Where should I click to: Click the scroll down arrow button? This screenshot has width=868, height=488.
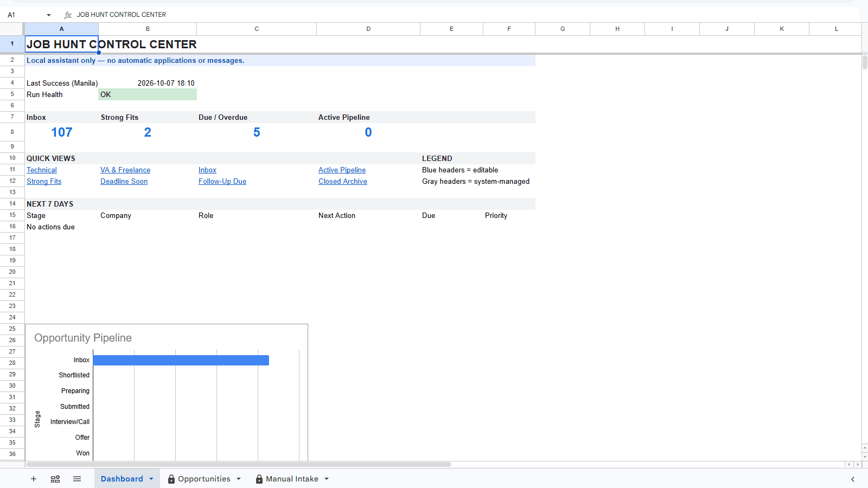click(865, 457)
